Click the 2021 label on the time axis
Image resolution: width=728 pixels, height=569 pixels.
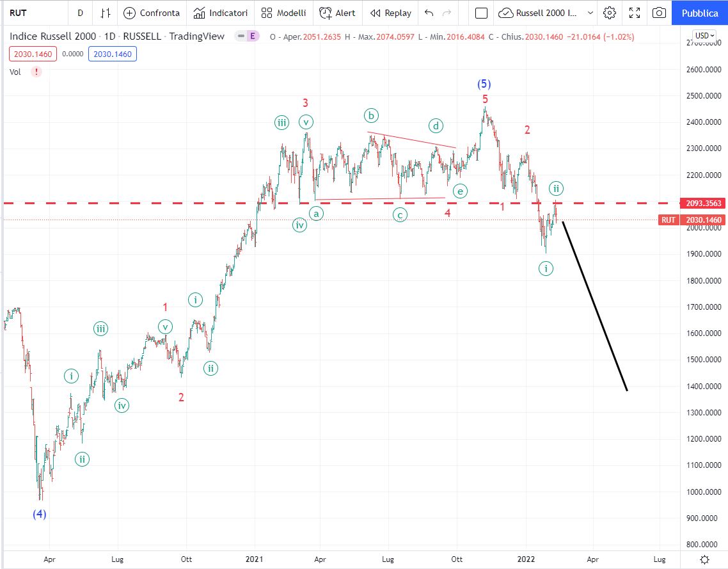point(255,559)
